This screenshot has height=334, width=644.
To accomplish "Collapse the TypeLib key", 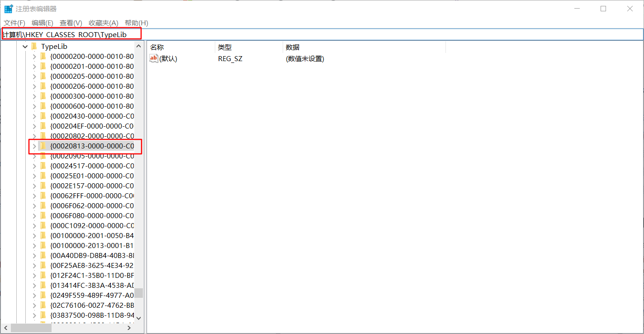I will pos(25,46).
